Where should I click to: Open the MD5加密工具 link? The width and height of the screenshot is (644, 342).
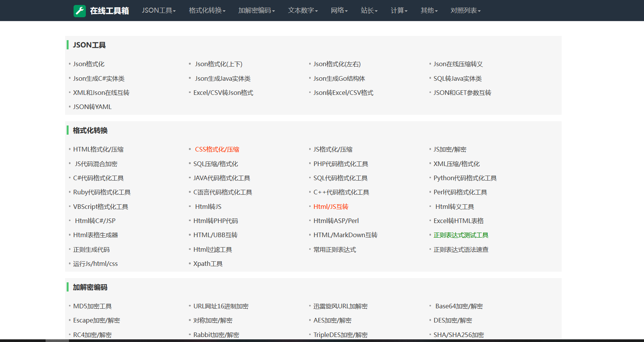pos(92,306)
